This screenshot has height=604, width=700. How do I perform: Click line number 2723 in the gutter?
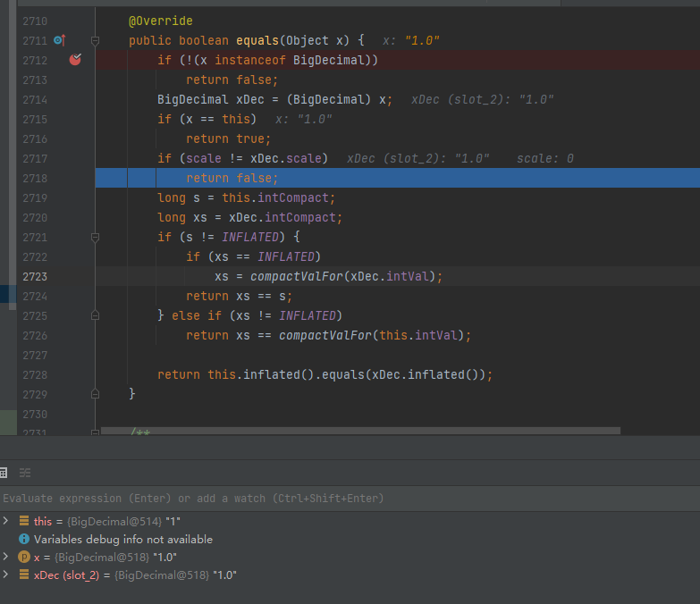[x=35, y=277]
